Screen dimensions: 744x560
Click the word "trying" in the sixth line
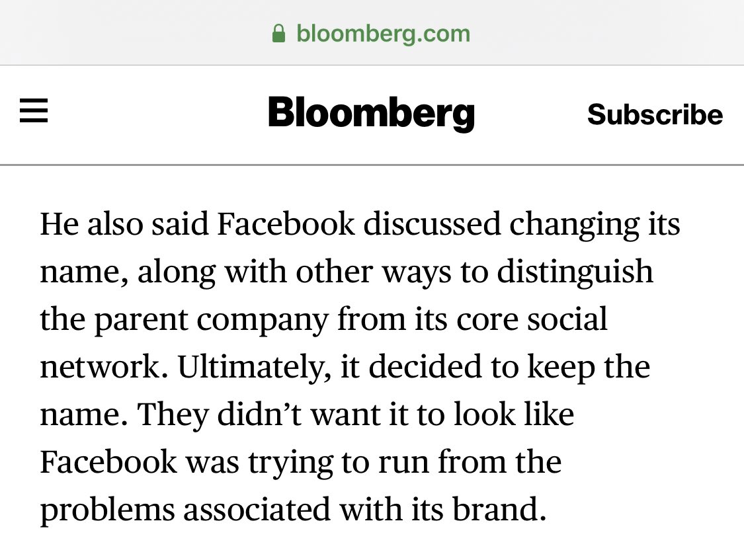289,463
